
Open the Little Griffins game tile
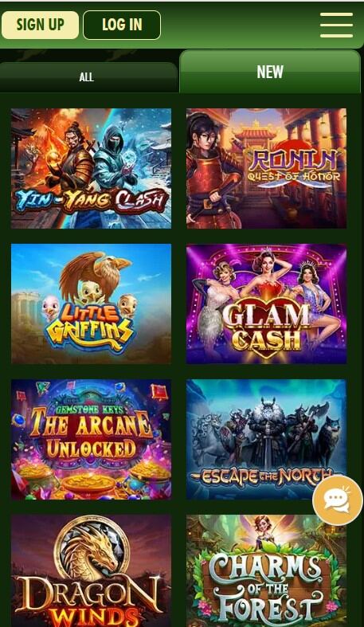(91, 304)
